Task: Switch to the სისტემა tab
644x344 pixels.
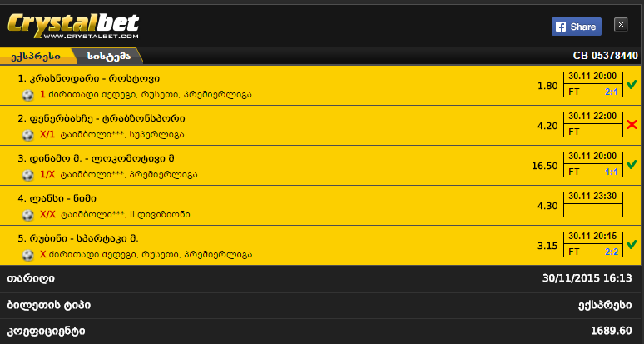Action: (108, 57)
